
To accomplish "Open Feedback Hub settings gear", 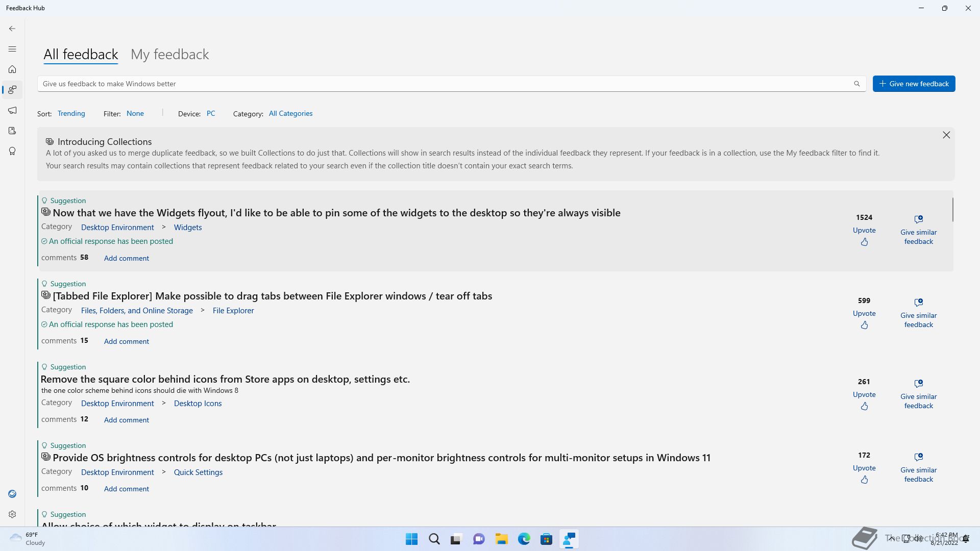I will [x=12, y=514].
